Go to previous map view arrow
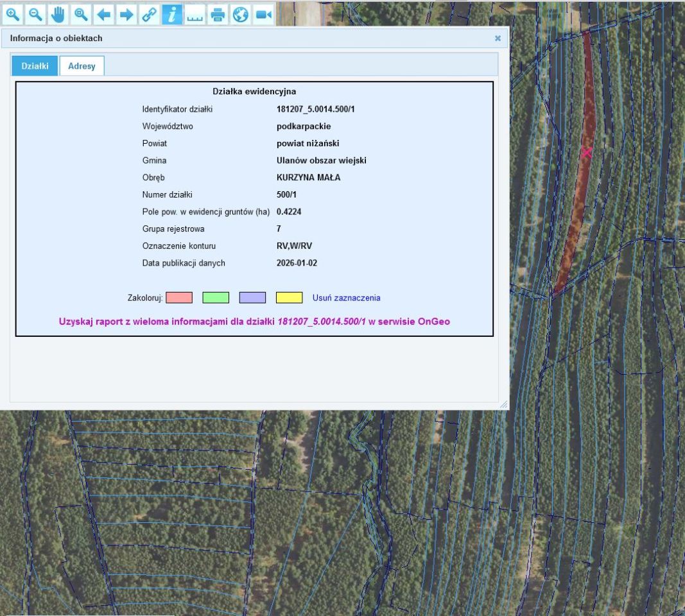This screenshot has height=616, width=685. 103,14
